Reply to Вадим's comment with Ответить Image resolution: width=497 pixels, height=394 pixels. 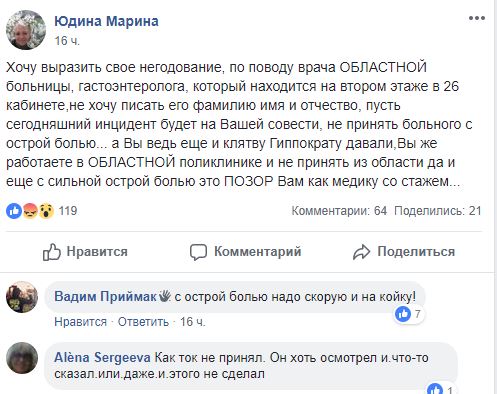tap(143, 322)
